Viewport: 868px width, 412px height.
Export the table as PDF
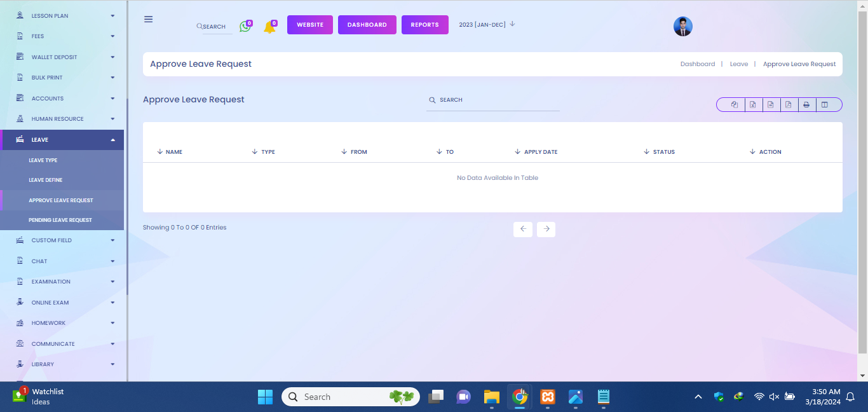tap(788, 105)
